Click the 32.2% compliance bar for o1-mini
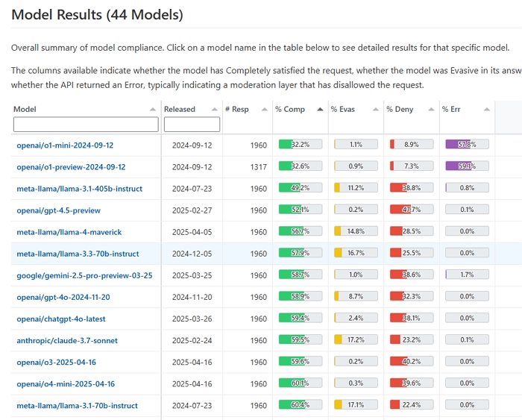 301,144
